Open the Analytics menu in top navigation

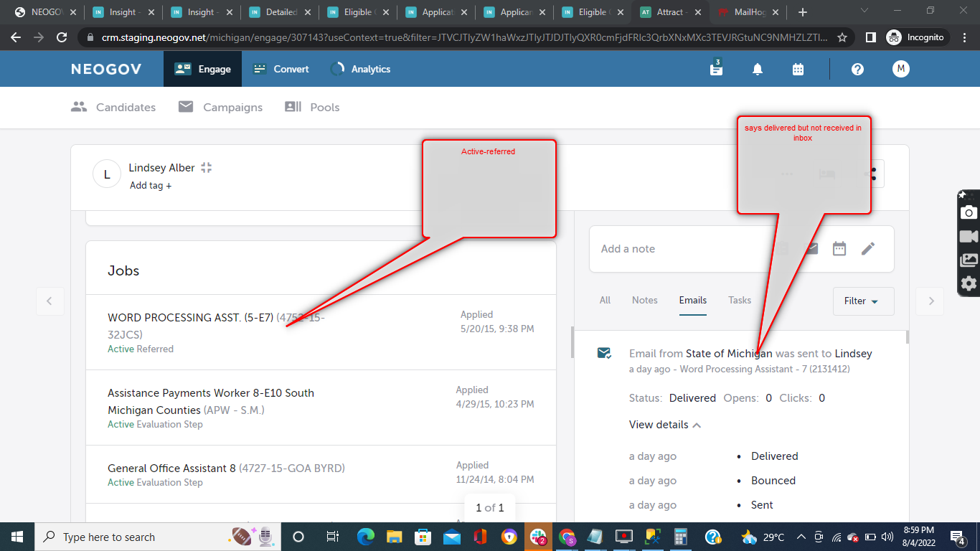click(360, 69)
